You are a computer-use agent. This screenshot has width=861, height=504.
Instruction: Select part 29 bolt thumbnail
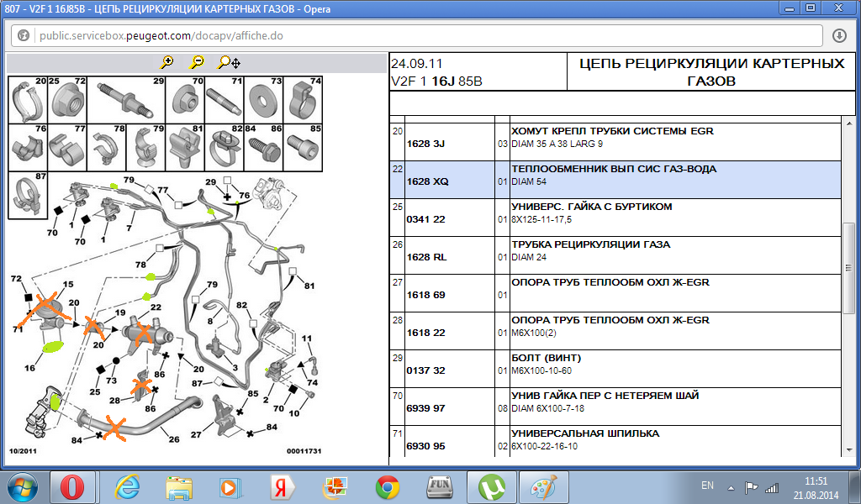point(126,100)
